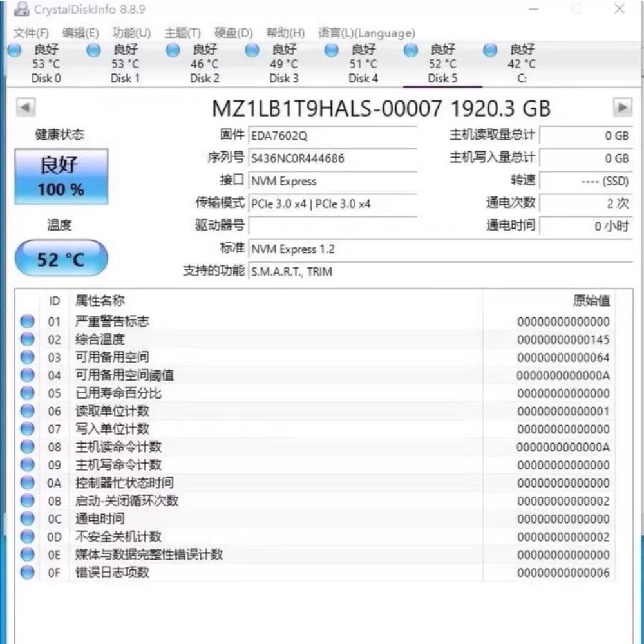The width and height of the screenshot is (644, 644).
Task: Click the health indicator for Disk 3
Action: (252, 50)
